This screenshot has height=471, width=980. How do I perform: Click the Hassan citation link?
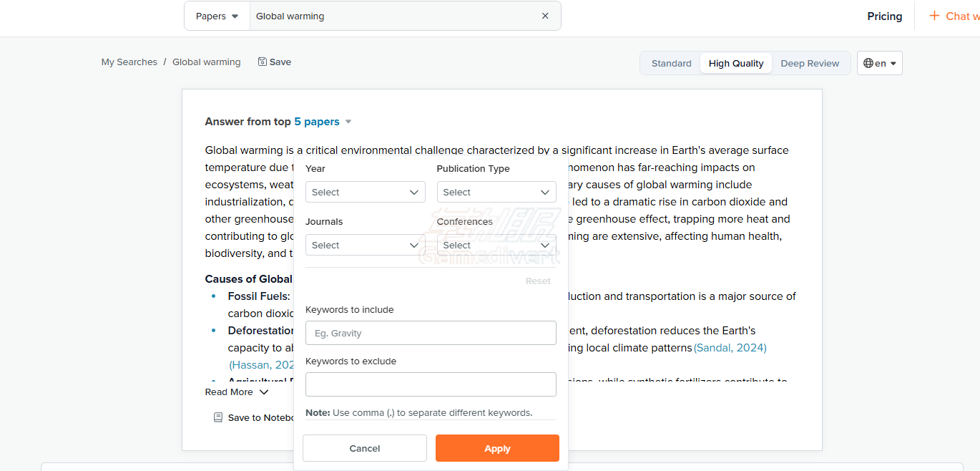262,364
